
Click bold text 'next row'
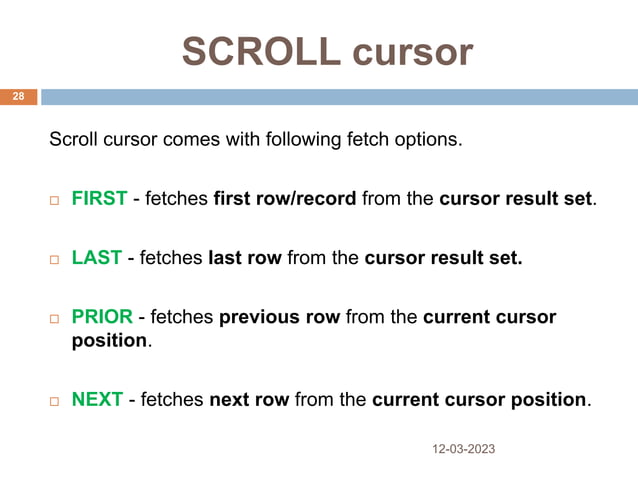(x=249, y=399)
